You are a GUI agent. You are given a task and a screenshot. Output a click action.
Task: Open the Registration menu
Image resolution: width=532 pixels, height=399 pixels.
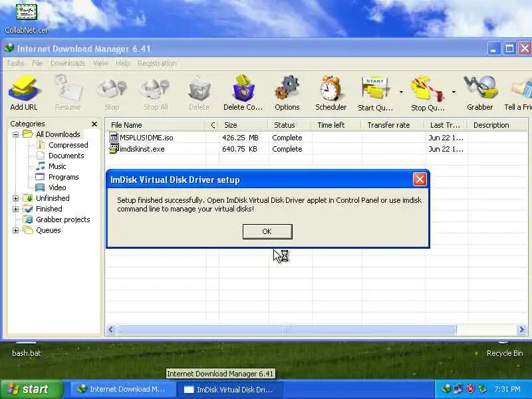click(x=157, y=63)
